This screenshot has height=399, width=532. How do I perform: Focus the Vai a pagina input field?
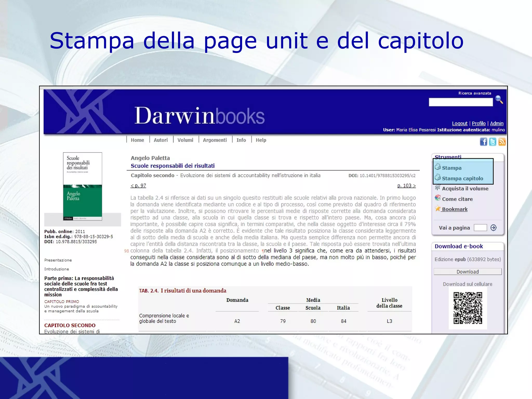(480, 228)
